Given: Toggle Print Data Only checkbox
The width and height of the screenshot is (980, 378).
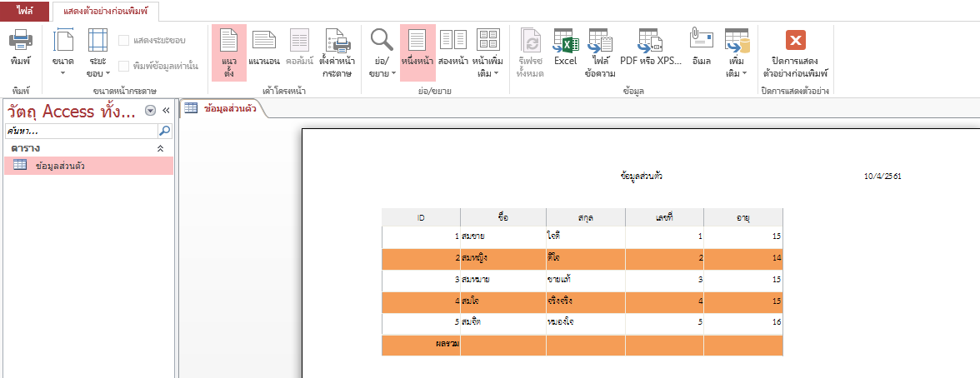Looking at the screenshot, I should (x=124, y=67).
